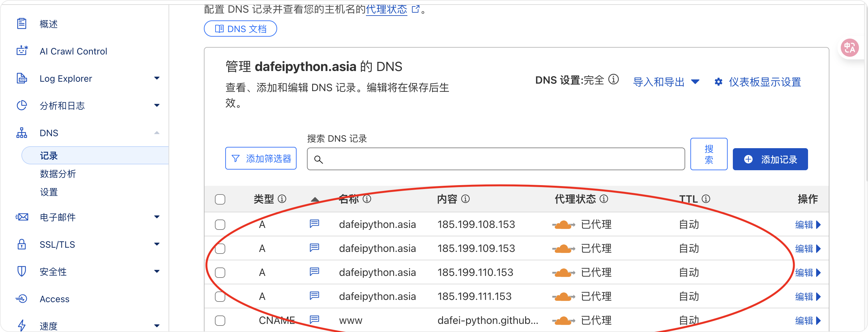Screen dimensions: 868x332
Task: Select 设置 under DNS menu
Action: pyautogui.click(x=49, y=192)
